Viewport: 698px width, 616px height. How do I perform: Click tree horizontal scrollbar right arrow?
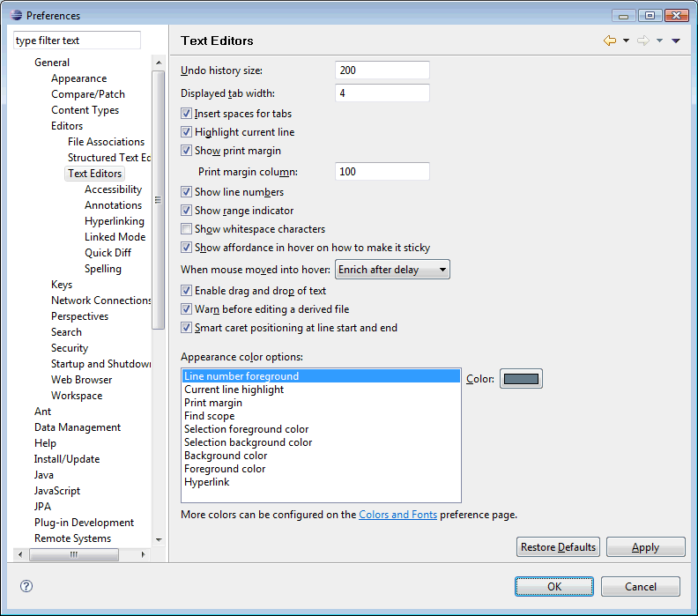tap(143, 554)
